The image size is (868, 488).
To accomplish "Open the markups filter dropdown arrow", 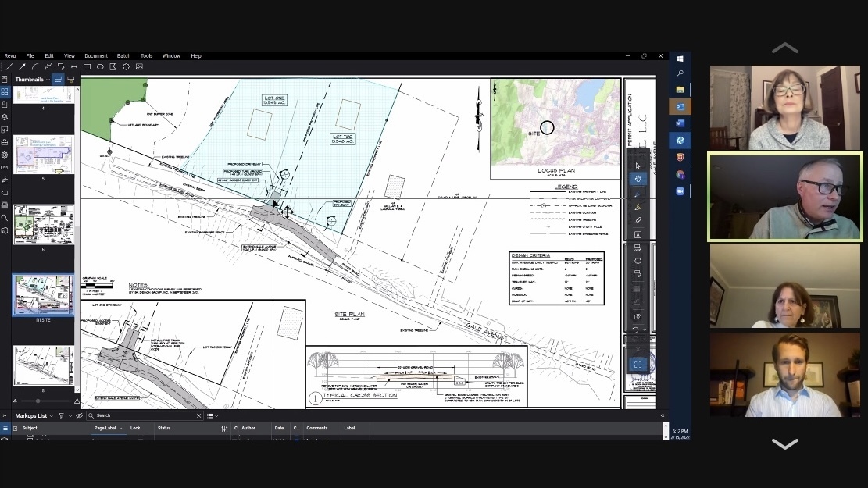I will tap(70, 416).
